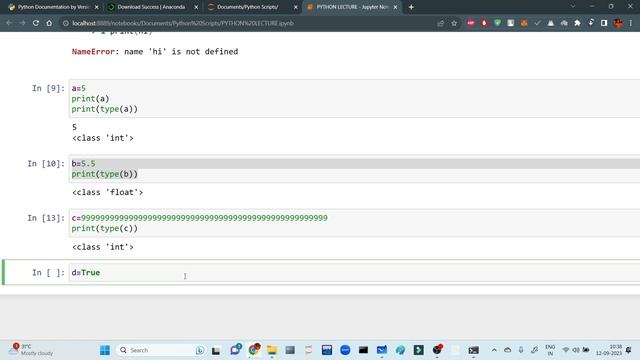This screenshot has width=640, height=360.
Task: Click the 'print(type(a))' code line
Action: (105, 109)
